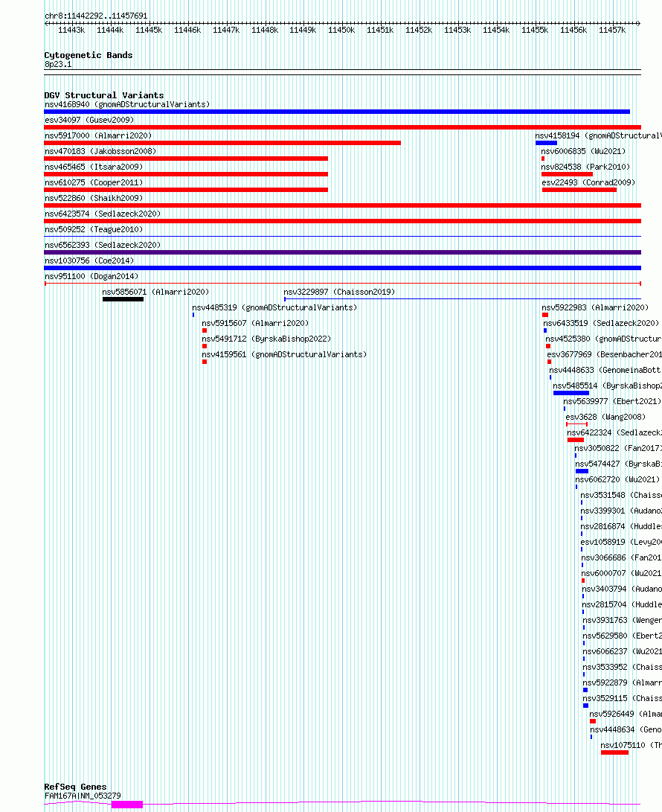This screenshot has height=812, width=662.
Task: Open nsv3399301 variant label
Action: coord(621,511)
